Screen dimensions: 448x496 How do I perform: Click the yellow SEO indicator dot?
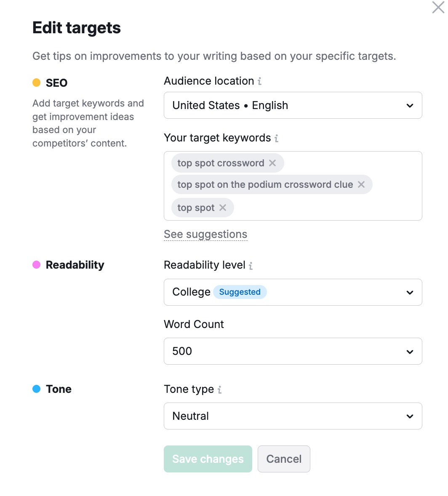pyautogui.click(x=36, y=83)
